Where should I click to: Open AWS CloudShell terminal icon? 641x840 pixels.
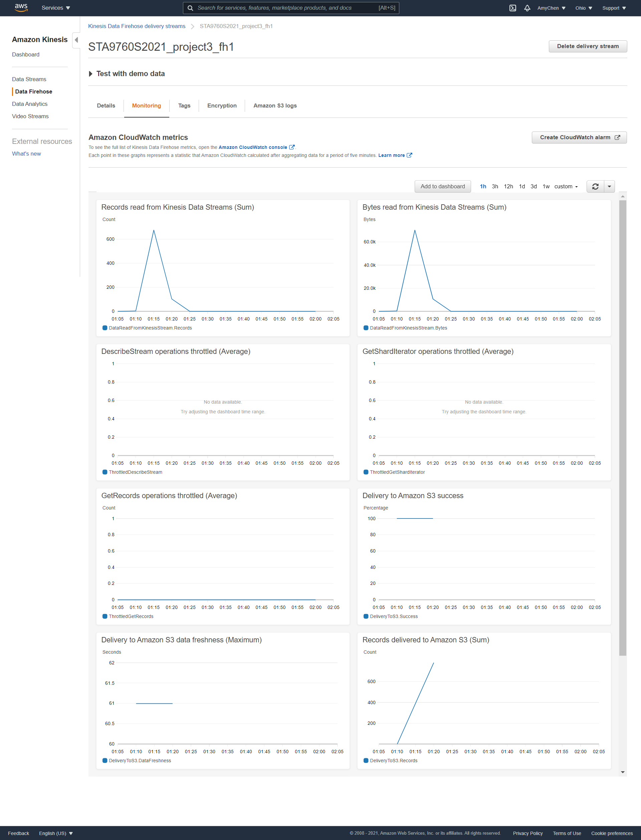[x=513, y=8]
